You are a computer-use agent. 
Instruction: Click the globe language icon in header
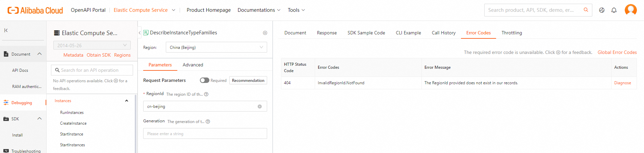click(x=602, y=10)
